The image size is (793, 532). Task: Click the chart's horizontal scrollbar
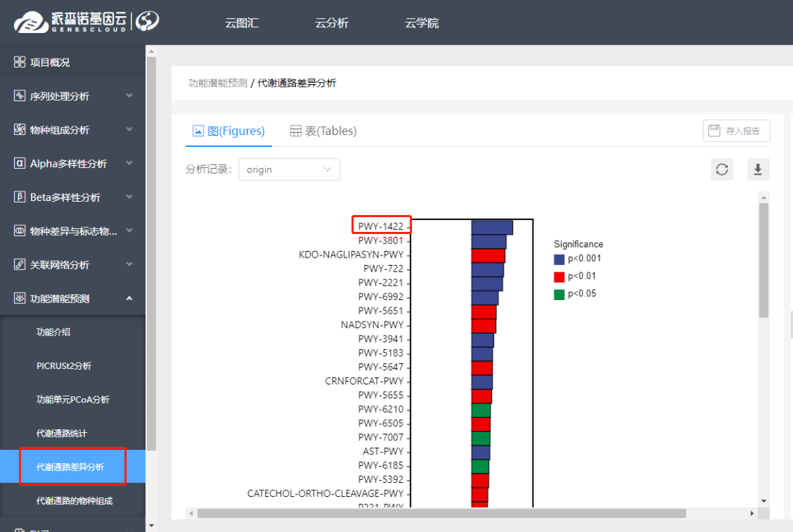click(x=441, y=513)
